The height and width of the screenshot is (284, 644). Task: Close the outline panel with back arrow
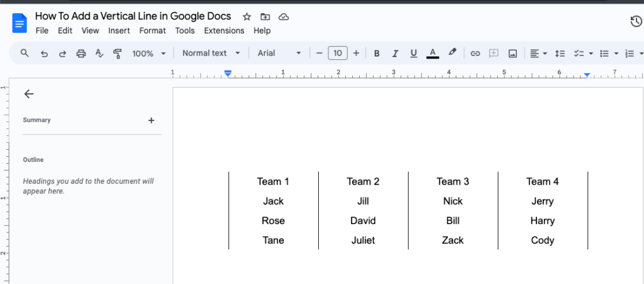point(28,94)
